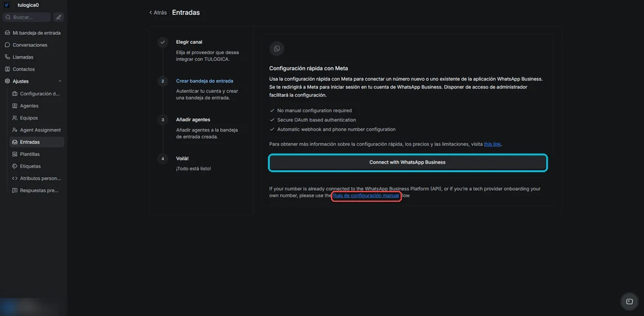Open Agent Assignment settings
Viewport: 644px width, 316px height.
(37, 130)
